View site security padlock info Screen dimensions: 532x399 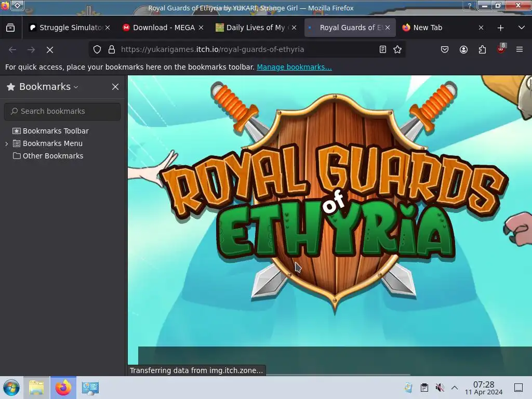112,49
